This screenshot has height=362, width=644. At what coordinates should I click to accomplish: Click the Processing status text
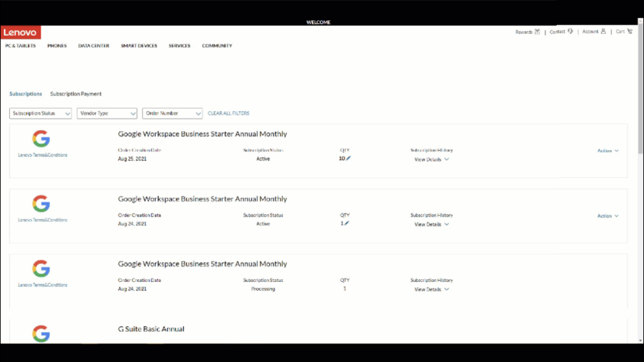263,289
